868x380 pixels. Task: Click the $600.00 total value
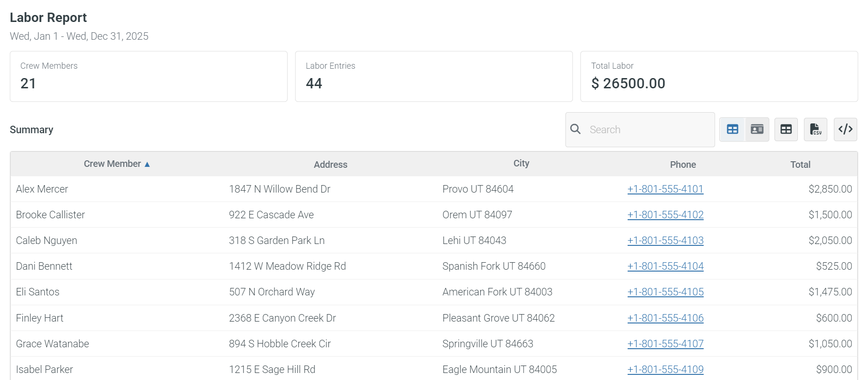(x=834, y=318)
